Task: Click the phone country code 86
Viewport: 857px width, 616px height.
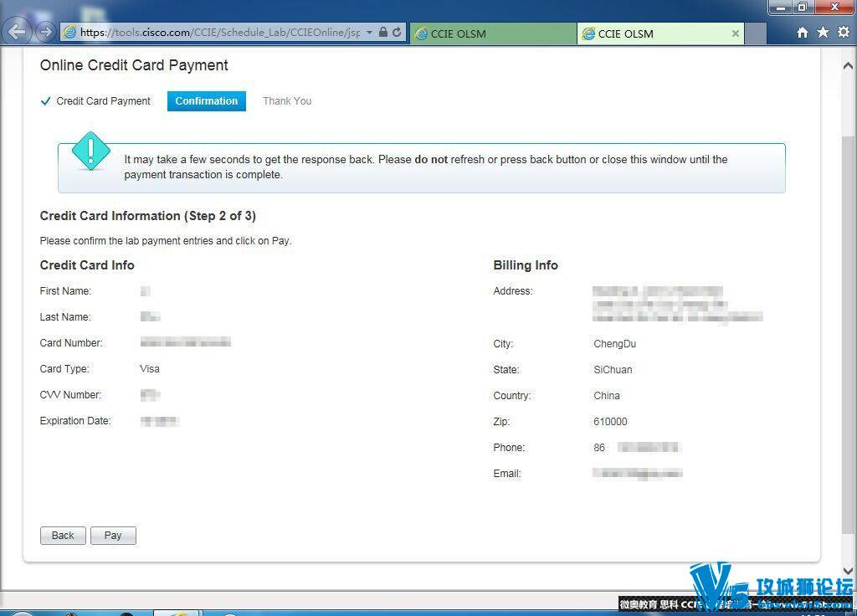Action: (599, 448)
